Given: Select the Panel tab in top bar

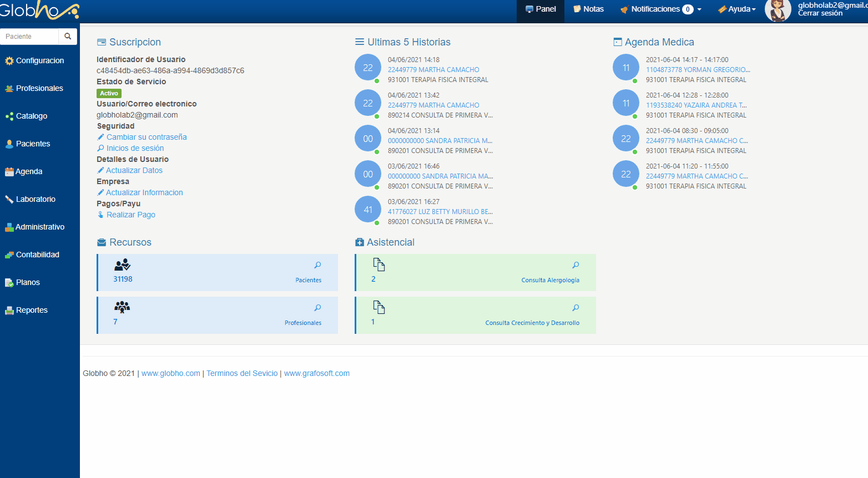Looking at the screenshot, I should coord(541,9).
